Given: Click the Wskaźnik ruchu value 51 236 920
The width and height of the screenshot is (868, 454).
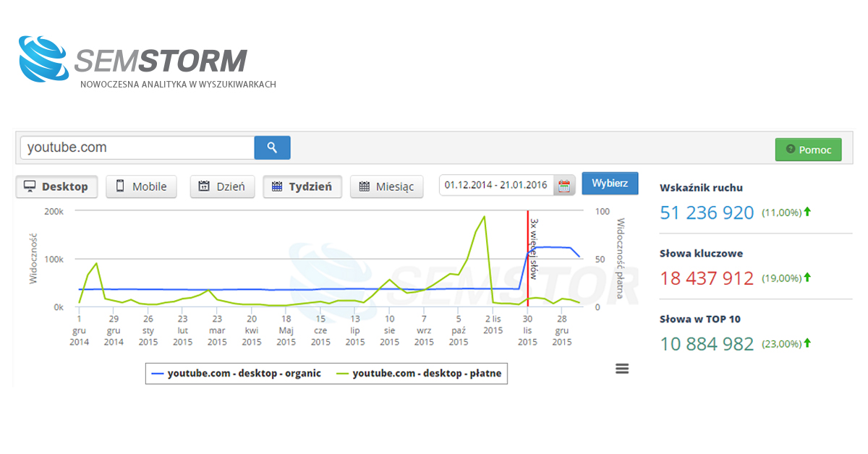Looking at the screenshot, I should coord(707,213).
